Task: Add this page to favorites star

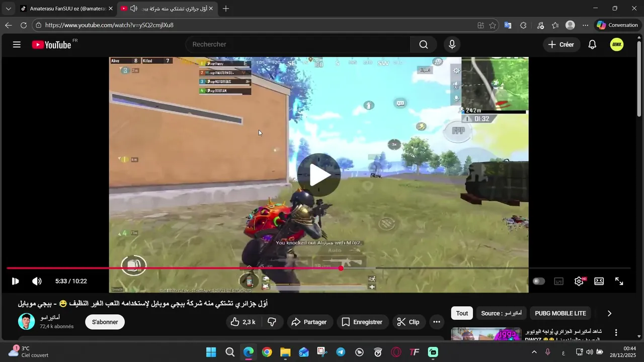Action: pos(493,25)
